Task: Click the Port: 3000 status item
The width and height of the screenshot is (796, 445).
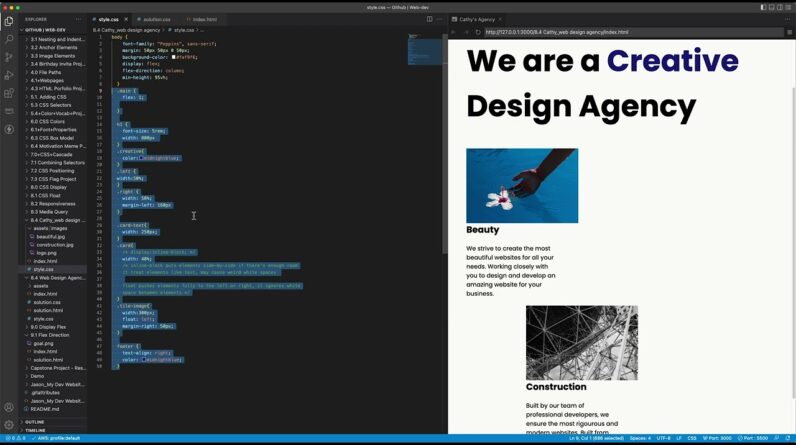Action: pos(717,438)
